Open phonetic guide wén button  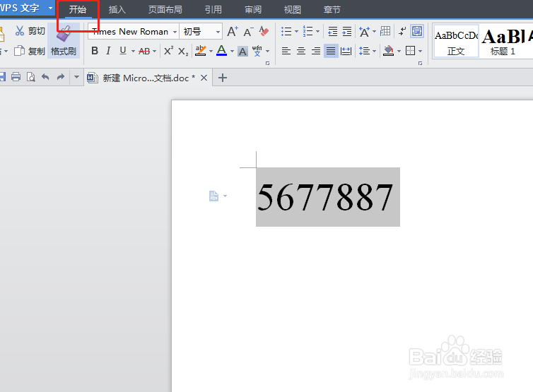[257, 51]
